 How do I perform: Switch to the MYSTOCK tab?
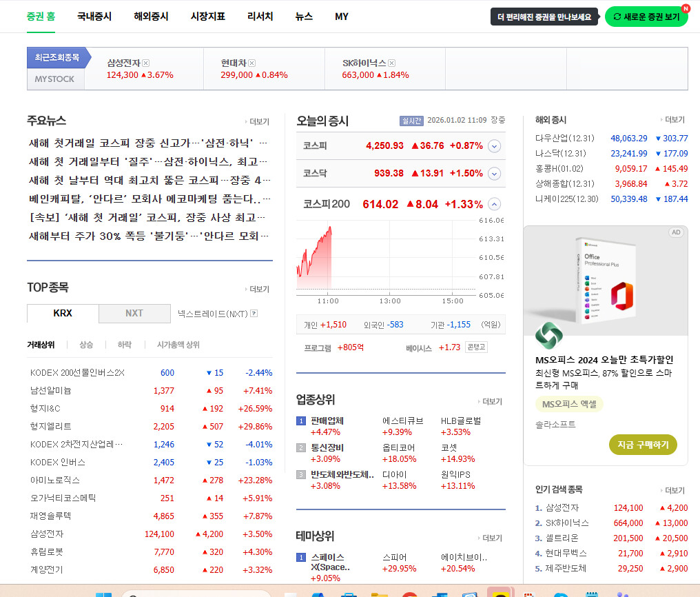54,79
